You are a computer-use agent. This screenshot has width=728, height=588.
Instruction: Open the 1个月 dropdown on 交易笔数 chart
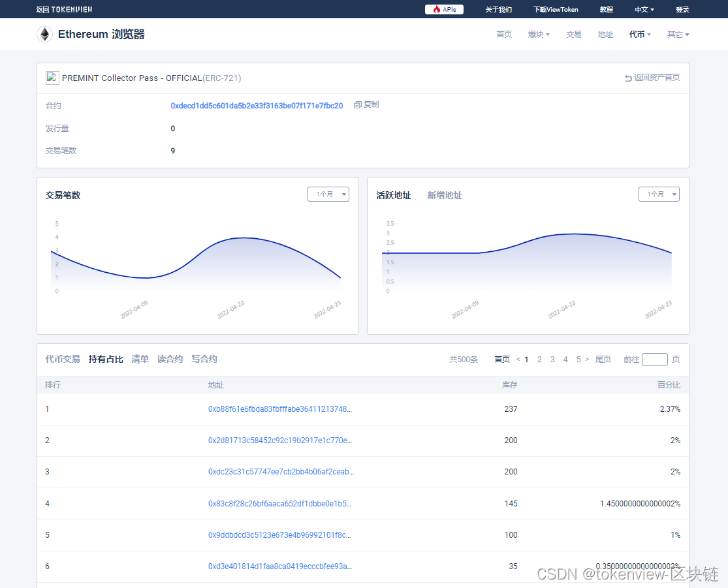[328, 194]
